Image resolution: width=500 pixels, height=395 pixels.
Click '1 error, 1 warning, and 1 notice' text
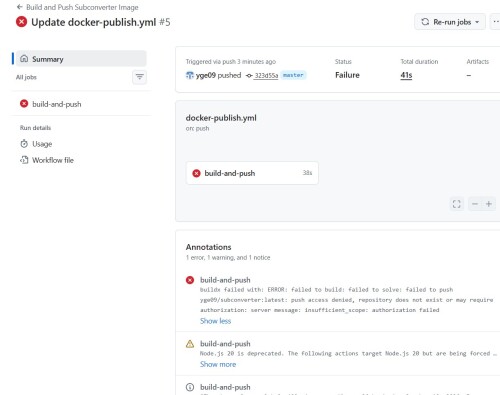coord(228,257)
